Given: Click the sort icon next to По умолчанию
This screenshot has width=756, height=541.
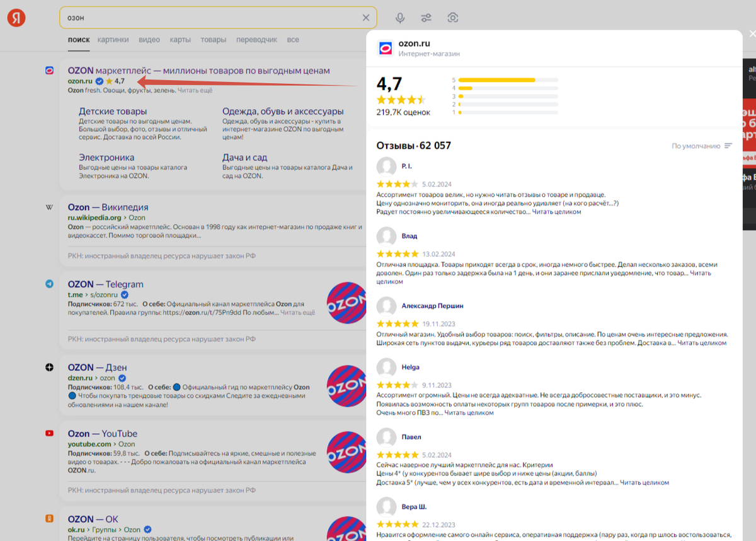Looking at the screenshot, I should (728, 146).
